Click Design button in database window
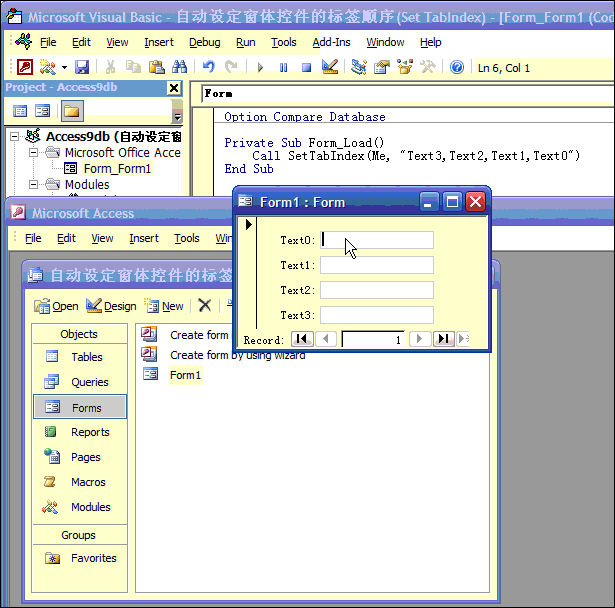Viewport: 615px width, 608px height. click(x=111, y=306)
